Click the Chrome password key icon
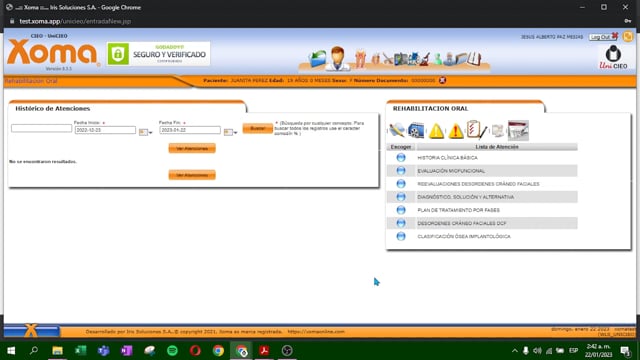The image size is (640, 360). (x=628, y=21)
